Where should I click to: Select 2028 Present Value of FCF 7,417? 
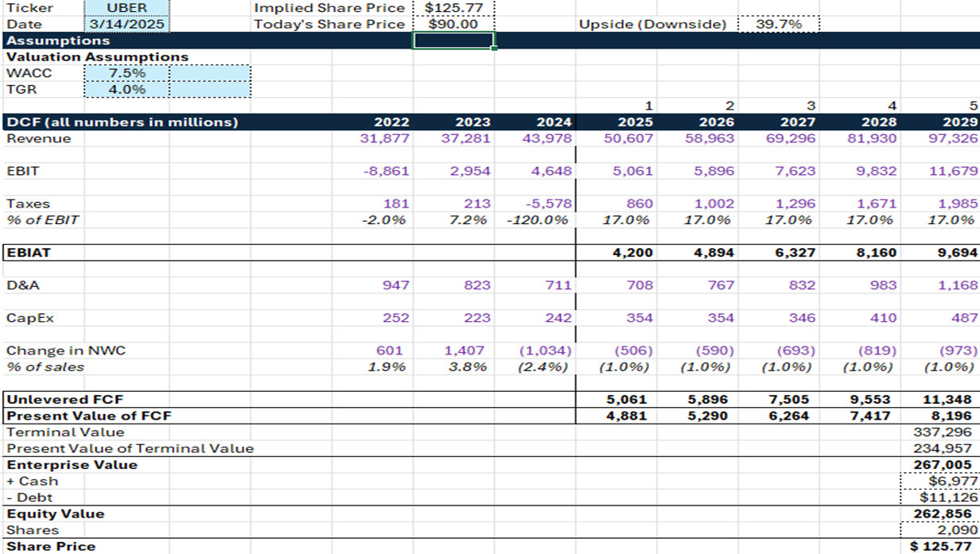pyautogui.click(x=871, y=416)
